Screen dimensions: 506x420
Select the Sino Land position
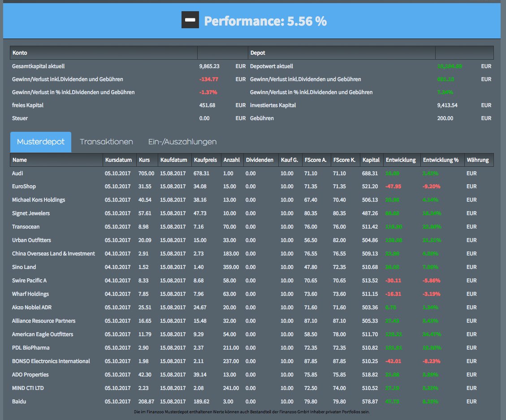pyautogui.click(x=24, y=267)
